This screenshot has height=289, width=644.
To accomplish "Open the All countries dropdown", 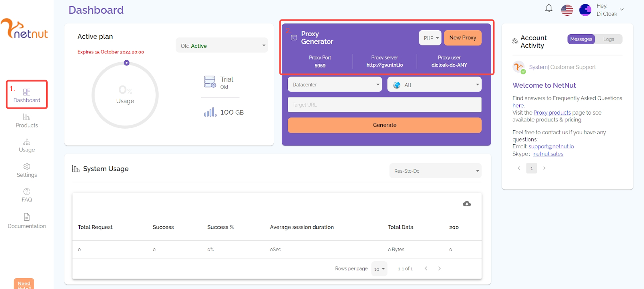I will [x=434, y=84].
